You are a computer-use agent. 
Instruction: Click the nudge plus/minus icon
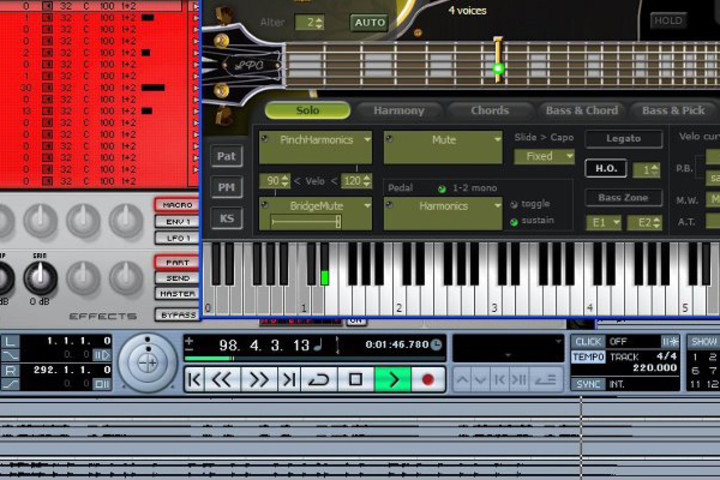pyautogui.click(x=189, y=346)
